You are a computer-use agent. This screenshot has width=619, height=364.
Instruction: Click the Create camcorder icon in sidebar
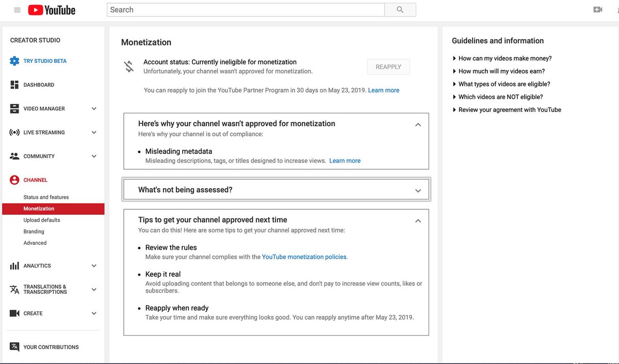[x=14, y=313]
